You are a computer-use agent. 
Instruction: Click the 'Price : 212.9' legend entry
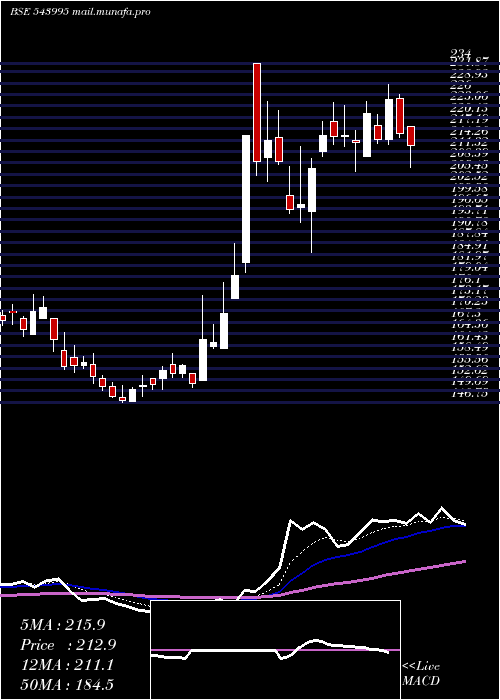68,645
